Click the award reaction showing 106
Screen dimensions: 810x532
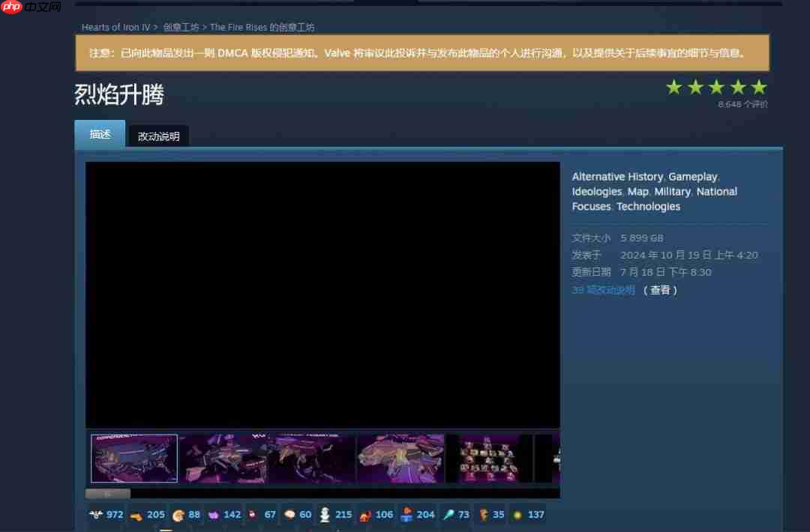(x=373, y=515)
